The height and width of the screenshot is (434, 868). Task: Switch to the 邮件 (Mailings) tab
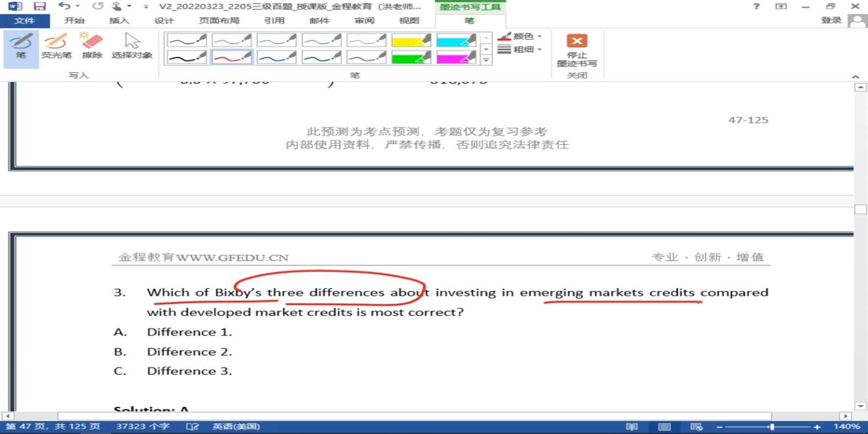point(319,21)
